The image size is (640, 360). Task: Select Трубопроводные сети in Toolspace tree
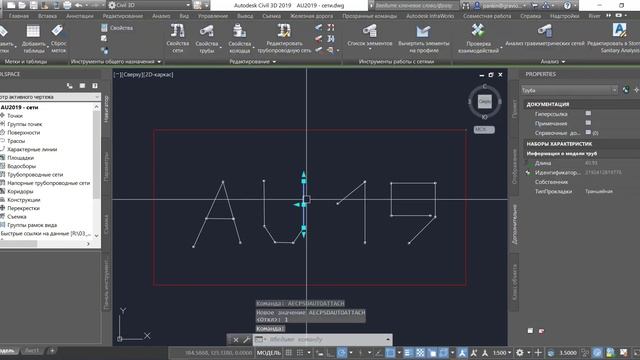click(x=35, y=175)
